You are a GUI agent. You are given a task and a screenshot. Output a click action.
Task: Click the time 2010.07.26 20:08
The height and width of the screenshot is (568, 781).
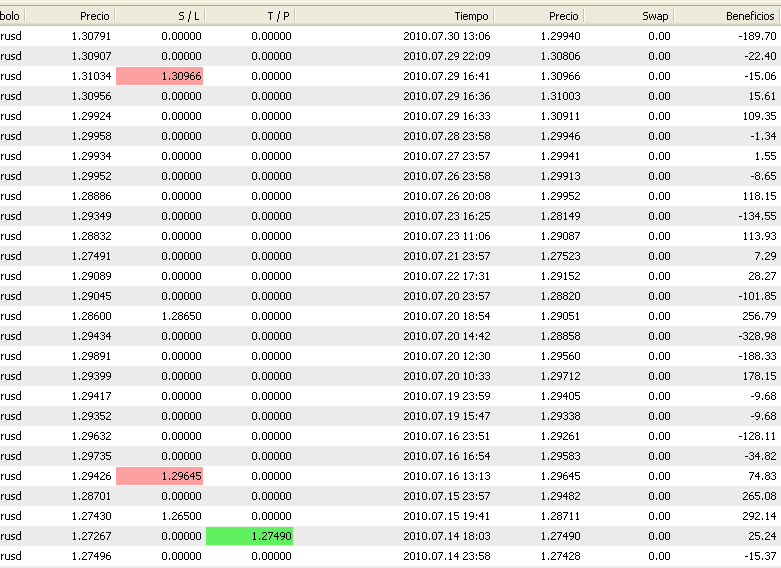pos(447,196)
